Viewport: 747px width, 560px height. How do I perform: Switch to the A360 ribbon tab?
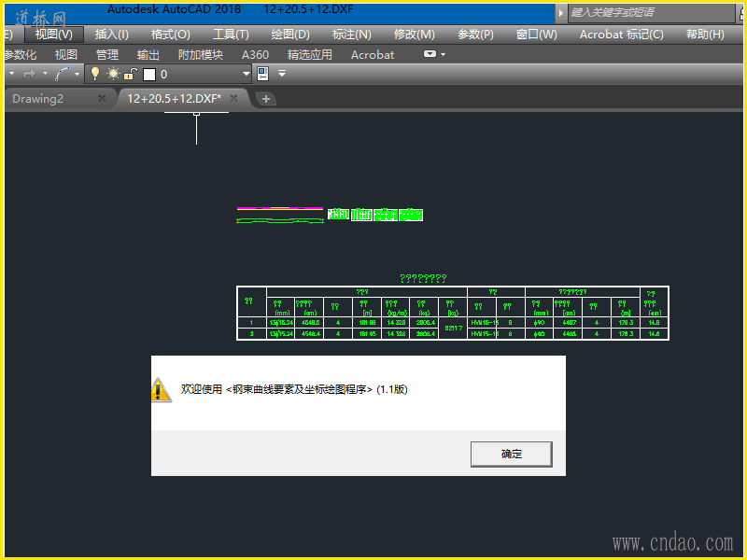click(255, 55)
